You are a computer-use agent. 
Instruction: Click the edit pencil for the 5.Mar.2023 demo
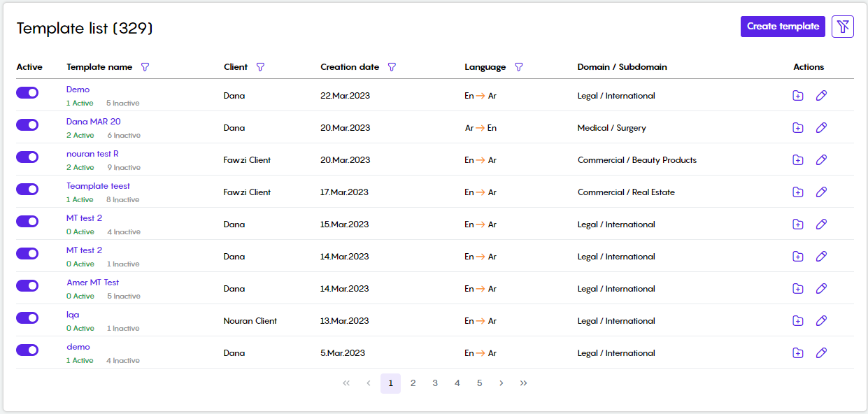(822, 353)
